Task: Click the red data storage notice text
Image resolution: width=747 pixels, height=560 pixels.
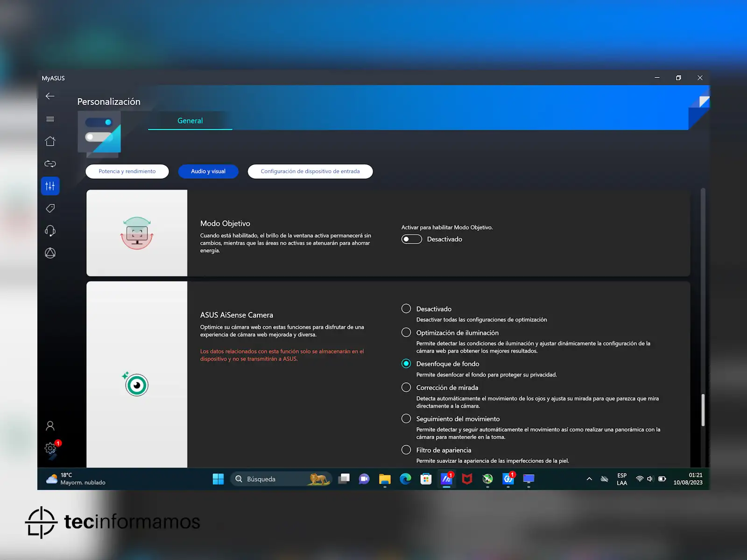Action: point(282,355)
